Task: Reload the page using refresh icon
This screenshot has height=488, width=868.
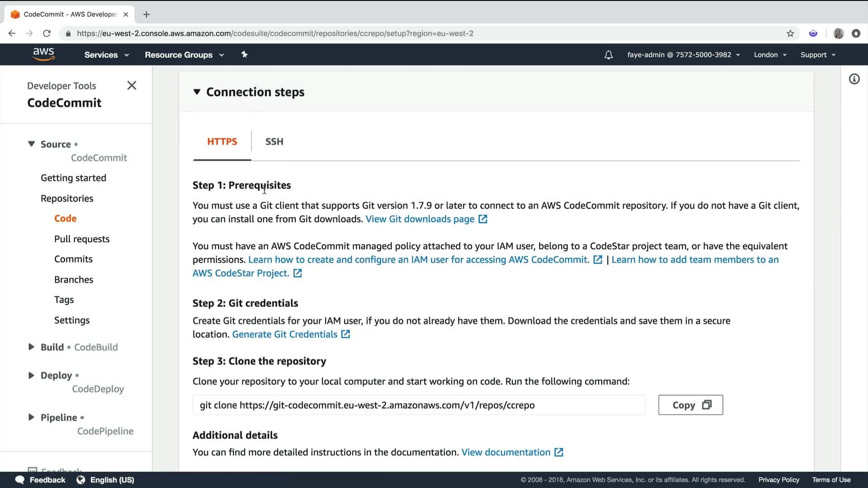Action: point(47,33)
